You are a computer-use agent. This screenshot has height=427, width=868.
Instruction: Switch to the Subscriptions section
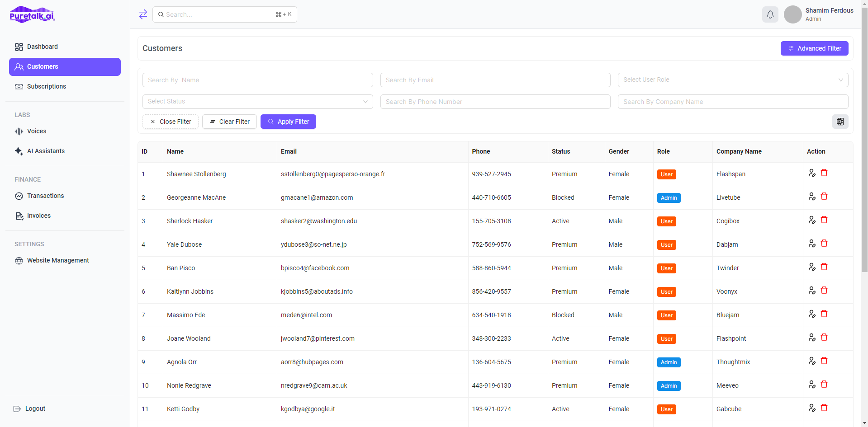(x=47, y=86)
